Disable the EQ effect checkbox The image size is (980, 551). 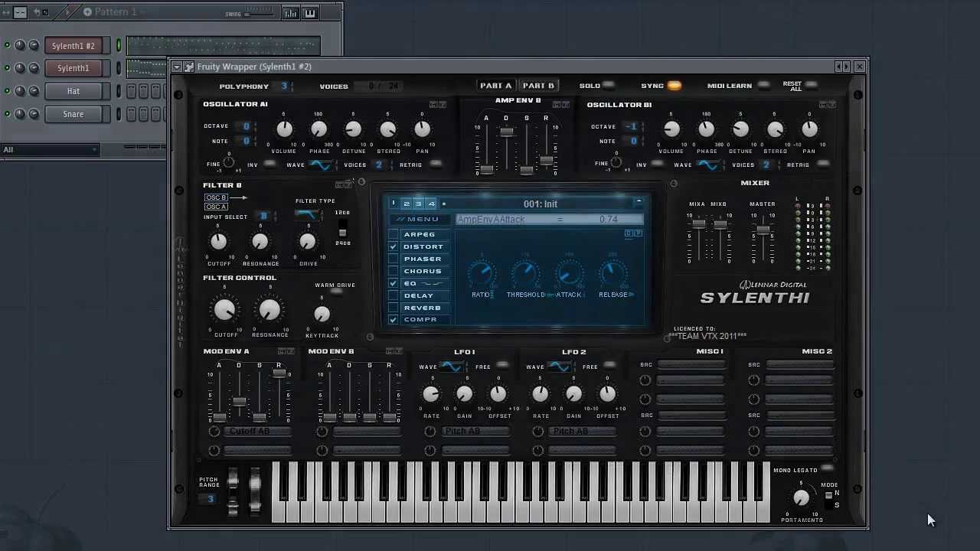pos(394,283)
